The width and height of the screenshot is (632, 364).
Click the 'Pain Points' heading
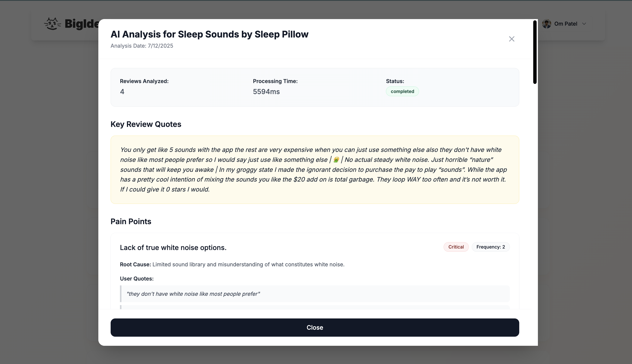[131, 221]
